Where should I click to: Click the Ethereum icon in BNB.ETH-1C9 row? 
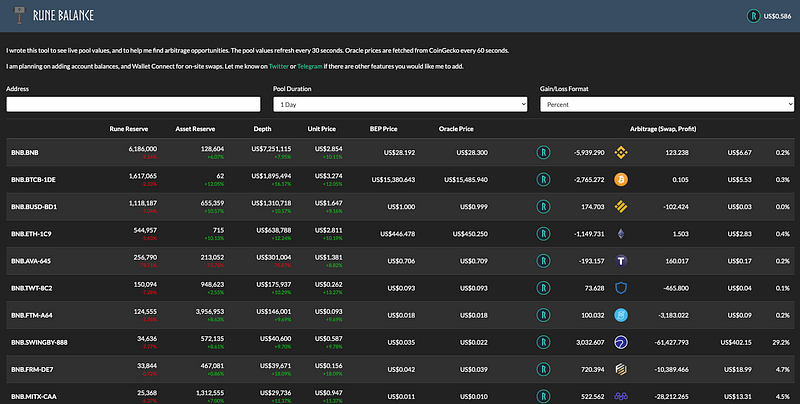tap(621, 234)
